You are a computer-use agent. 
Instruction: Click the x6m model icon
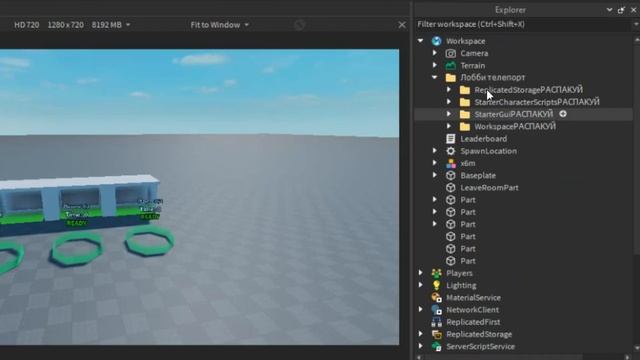(x=451, y=163)
